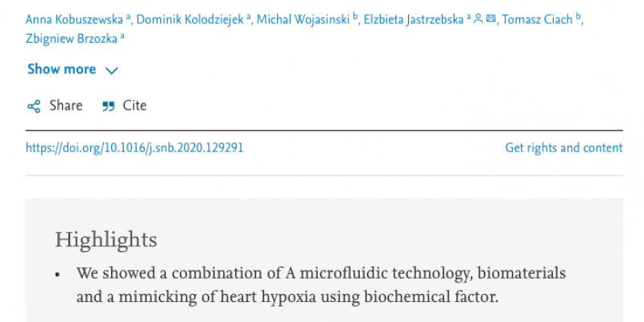The image size is (644, 322).
Task: Click the Cite label
Action: pyautogui.click(x=134, y=106)
